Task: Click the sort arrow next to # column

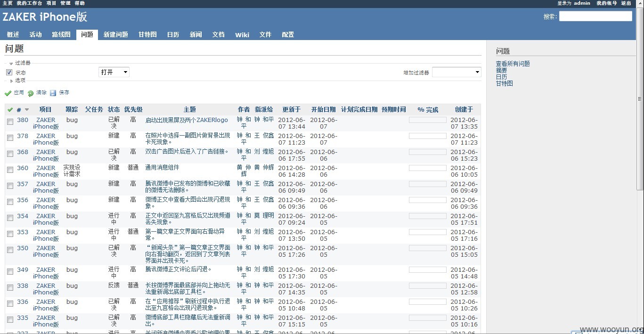Action: tap(27, 110)
